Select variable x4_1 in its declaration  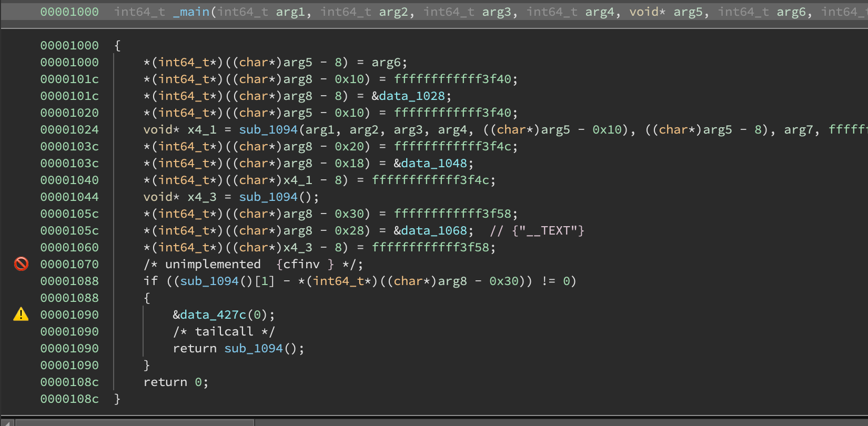point(202,129)
